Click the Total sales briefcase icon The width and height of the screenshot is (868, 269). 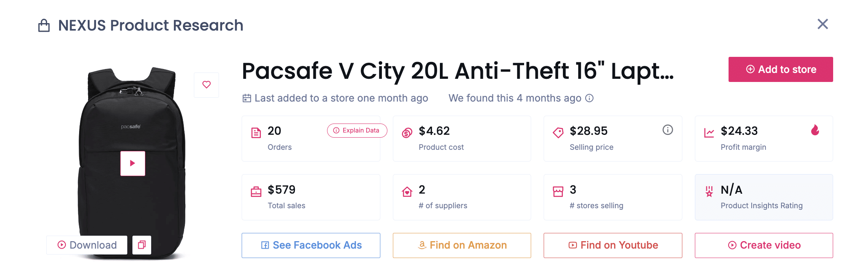coord(256,192)
